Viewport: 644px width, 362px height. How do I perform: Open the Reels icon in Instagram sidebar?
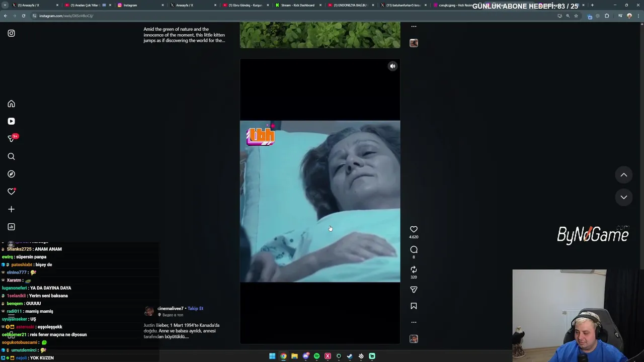tap(11, 121)
